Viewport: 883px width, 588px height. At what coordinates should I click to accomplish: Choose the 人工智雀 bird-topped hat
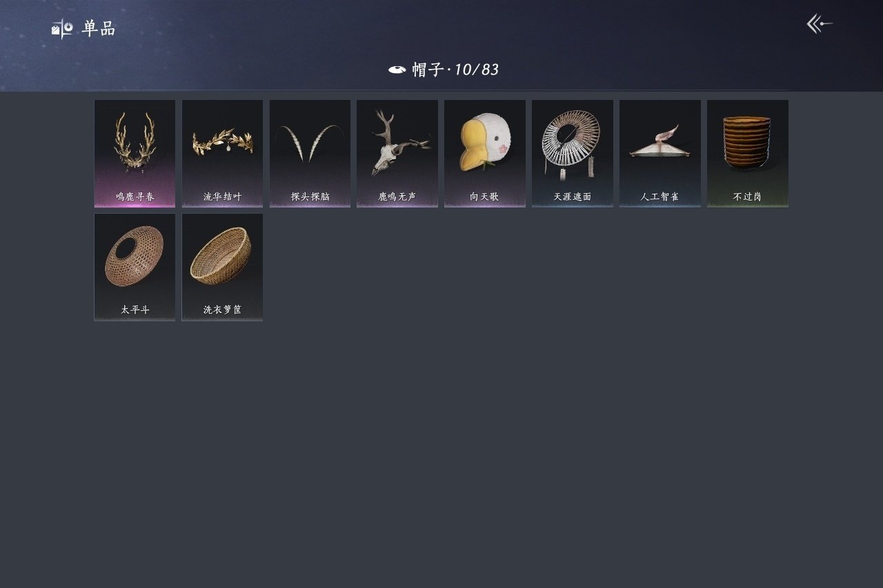[x=660, y=154]
